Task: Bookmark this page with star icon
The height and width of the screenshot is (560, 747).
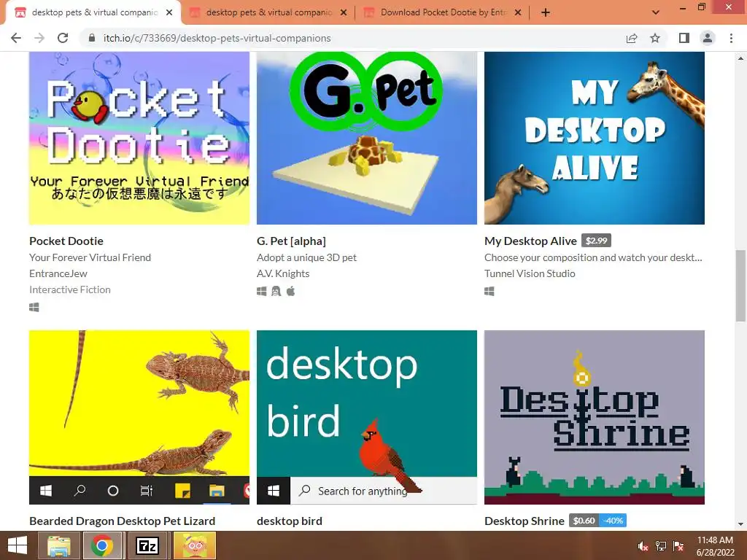Action: click(x=655, y=38)
